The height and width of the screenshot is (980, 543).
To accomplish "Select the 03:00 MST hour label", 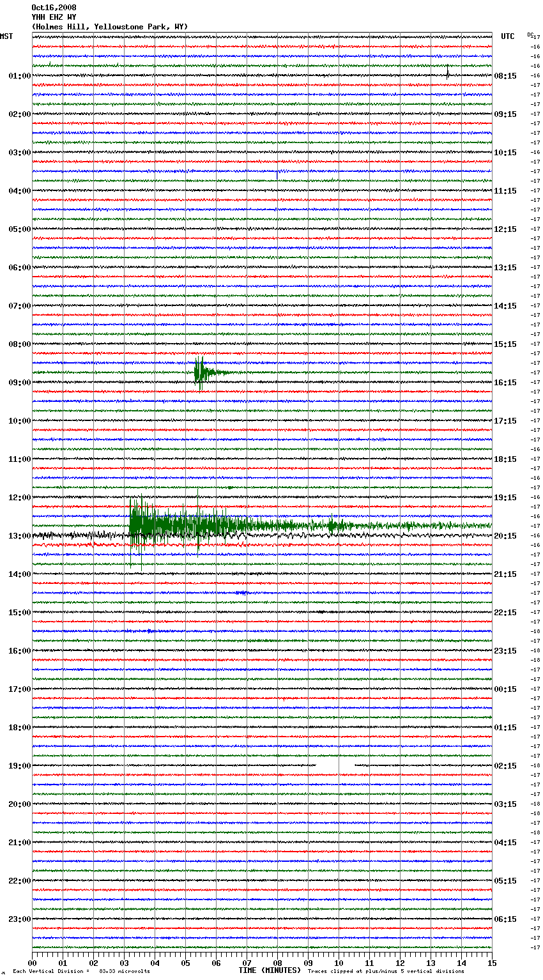I will coord(20,153).
